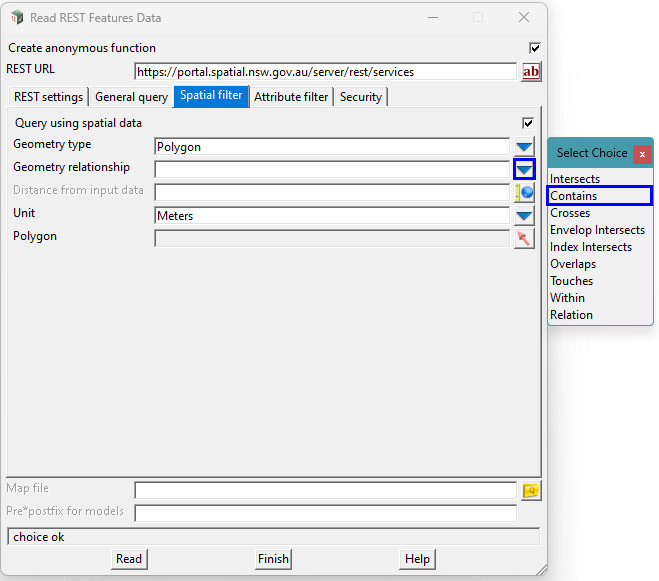The image size is (659, 581).
Task: Open the Attribute filter tab
Action: pos(291,97)
